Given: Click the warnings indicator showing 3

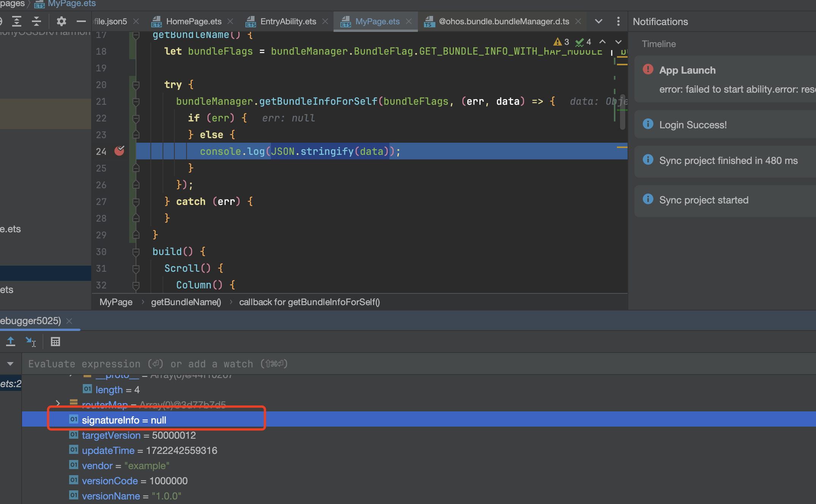Looking at the screenshot, I should pyautogui.click(x=561, y=42).
